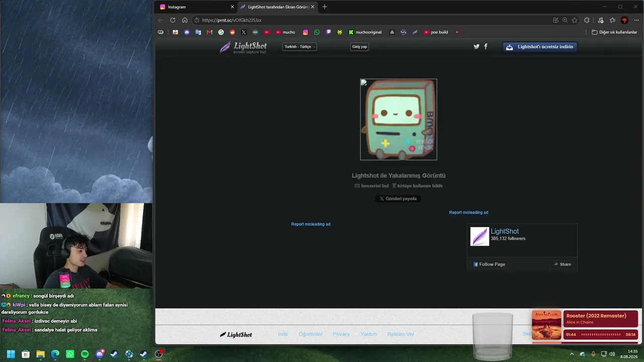Click 'Report misleading ad' beside the 'Gönderi yayınla' button
This screenshot has width=644, height=362.
pos(311,224)
